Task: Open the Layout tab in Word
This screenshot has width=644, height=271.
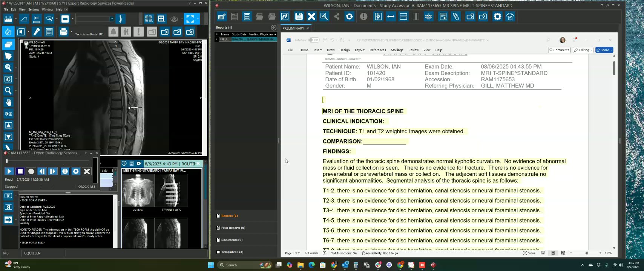Action: [x=360, y=50]
